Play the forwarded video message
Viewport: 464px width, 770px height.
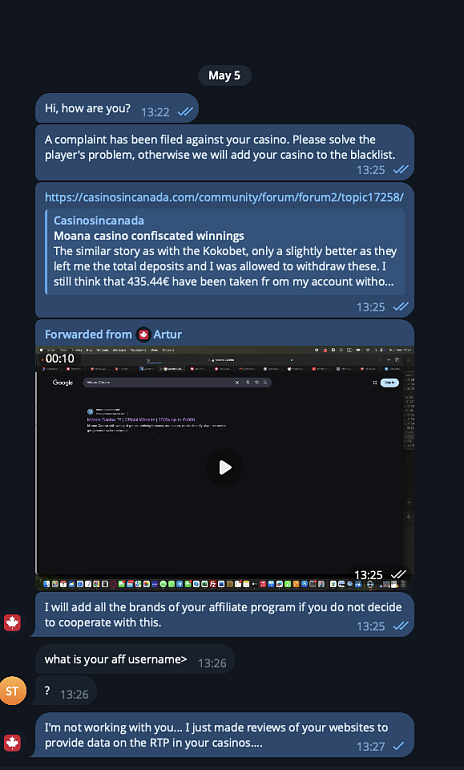click(x=224, y=467)
